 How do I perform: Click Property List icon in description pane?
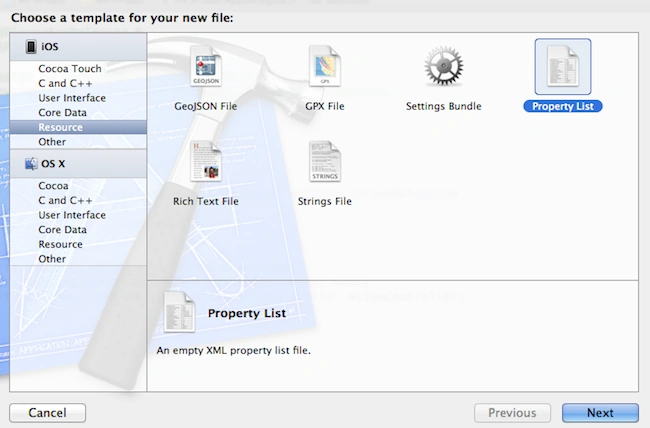pos(179,312)
